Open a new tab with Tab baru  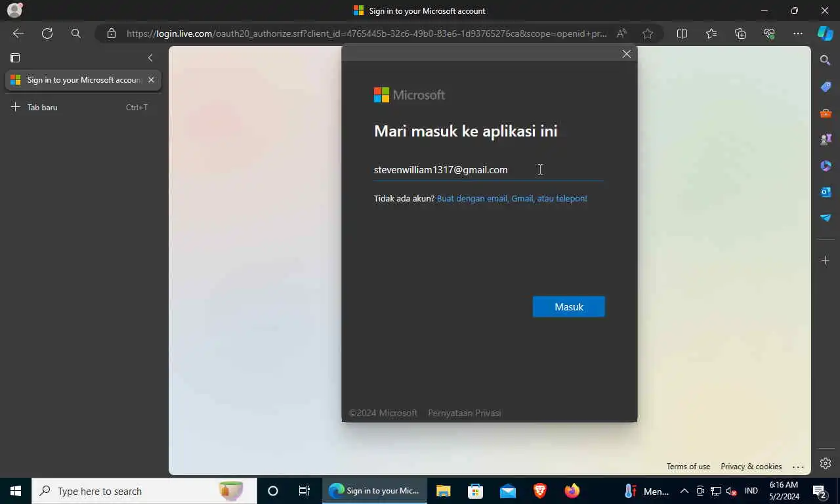pyautogui.click(x=83, y=107)
